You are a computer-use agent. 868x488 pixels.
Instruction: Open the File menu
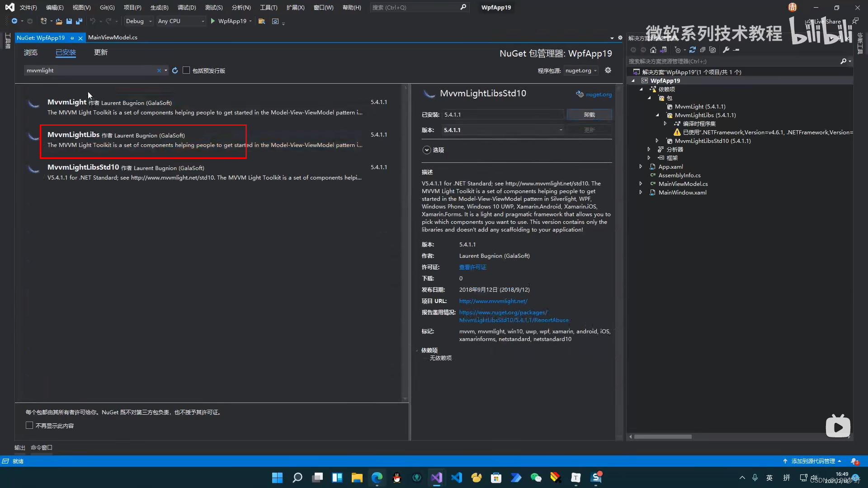[28, 7]
